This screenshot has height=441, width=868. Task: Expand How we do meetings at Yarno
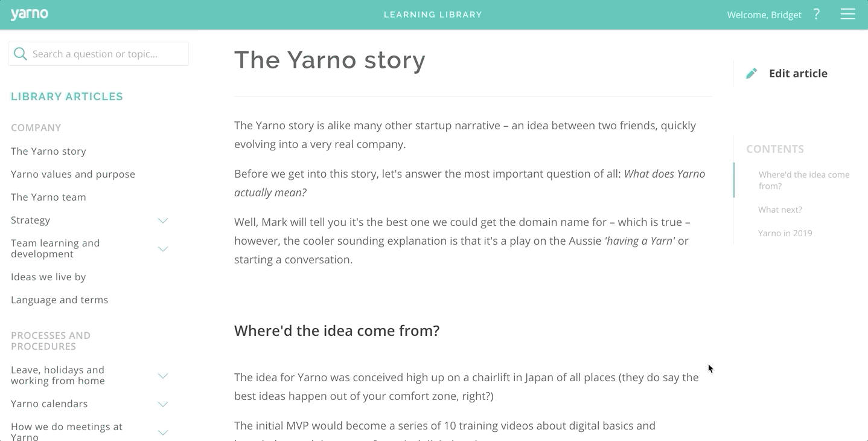click(x=163, y=433)
